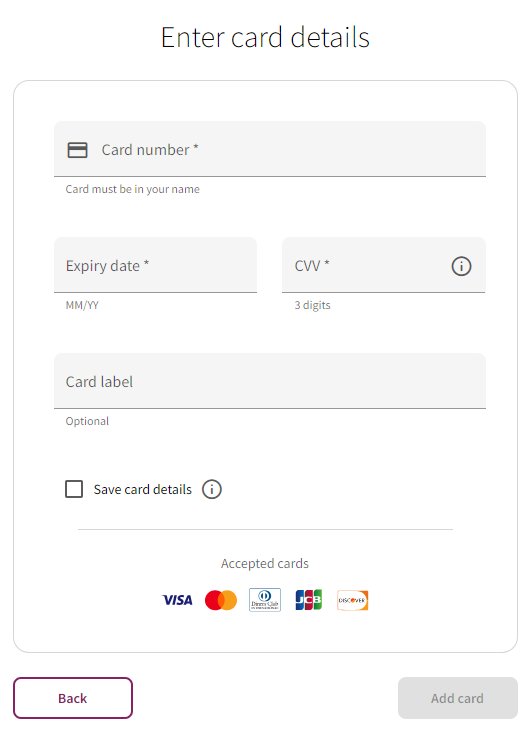Click into the CVV field

pos(384,265)
